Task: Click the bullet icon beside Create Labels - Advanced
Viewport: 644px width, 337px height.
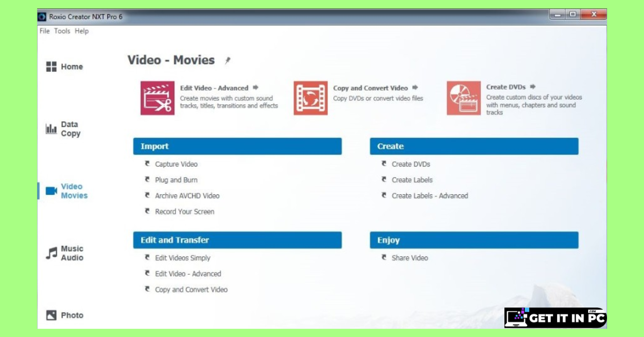Action: click(x=384, y=195)
